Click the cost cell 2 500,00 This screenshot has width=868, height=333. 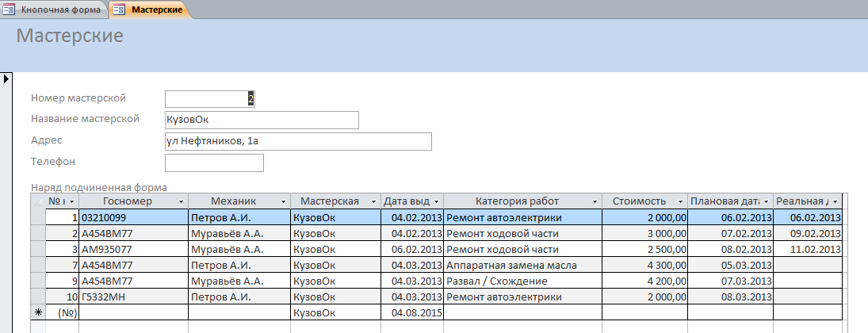644,249
